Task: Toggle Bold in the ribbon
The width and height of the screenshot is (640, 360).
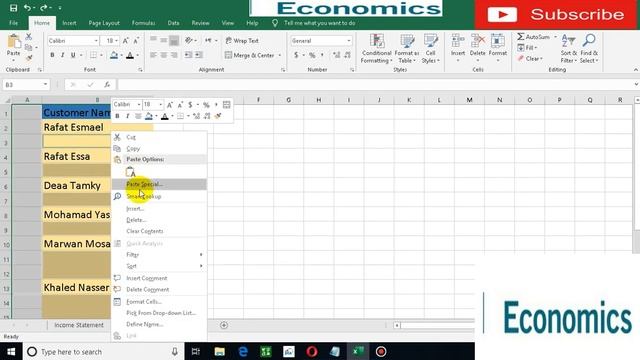Action: pyautogui.click(x=52, y=55)
